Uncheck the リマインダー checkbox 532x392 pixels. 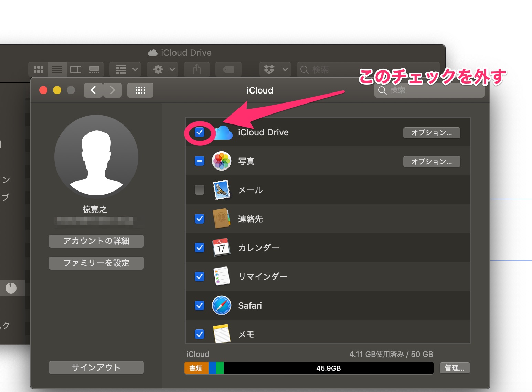pos(200,276)
